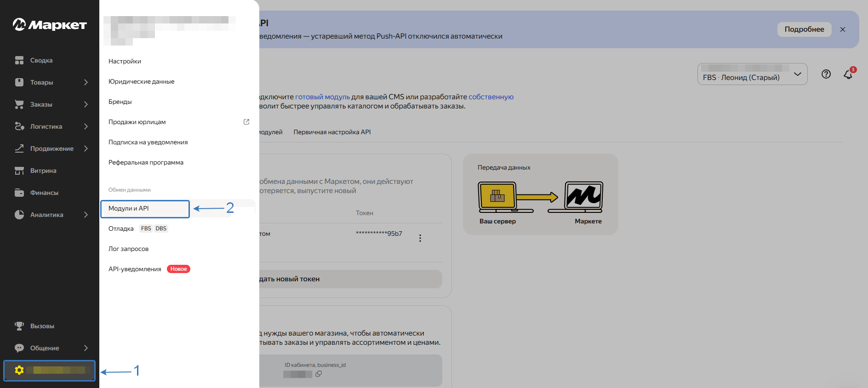Open the token row three-dot menu
The height and width of the screenshot is (388, 868).
(x=420, y=238)
